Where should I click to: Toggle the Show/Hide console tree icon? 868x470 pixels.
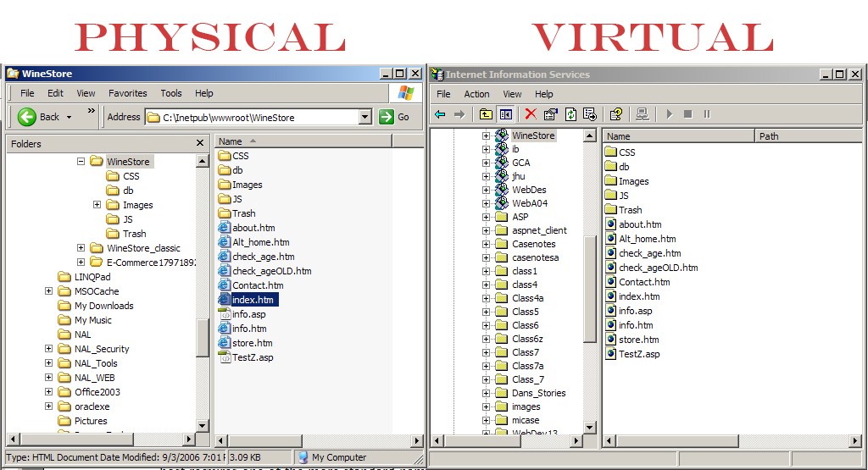(506, 114)
